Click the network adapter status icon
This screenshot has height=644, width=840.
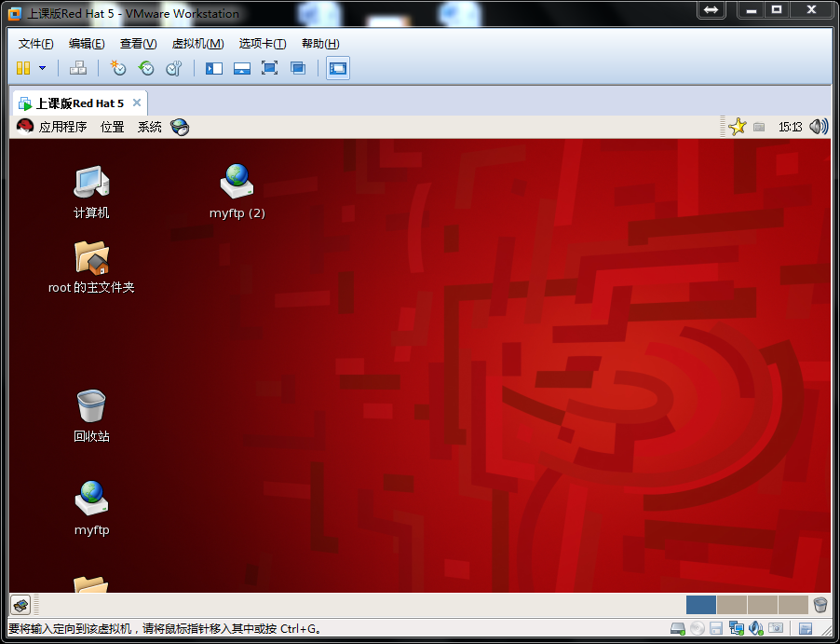click(737, 628)
